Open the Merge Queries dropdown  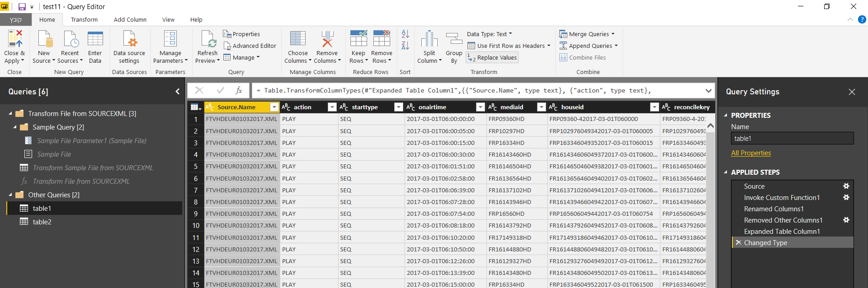[x=587, y=34]
